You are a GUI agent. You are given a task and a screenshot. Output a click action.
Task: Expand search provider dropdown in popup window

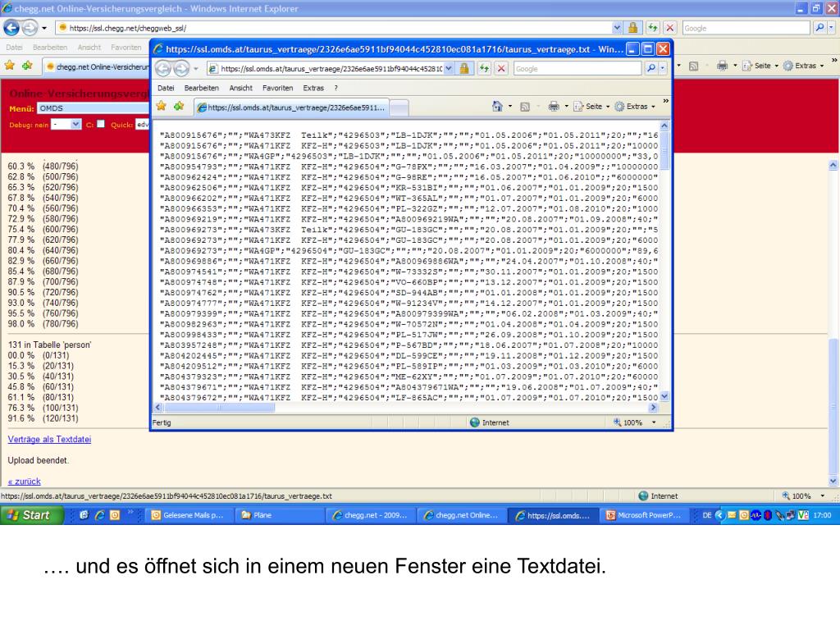pos(663,69)
